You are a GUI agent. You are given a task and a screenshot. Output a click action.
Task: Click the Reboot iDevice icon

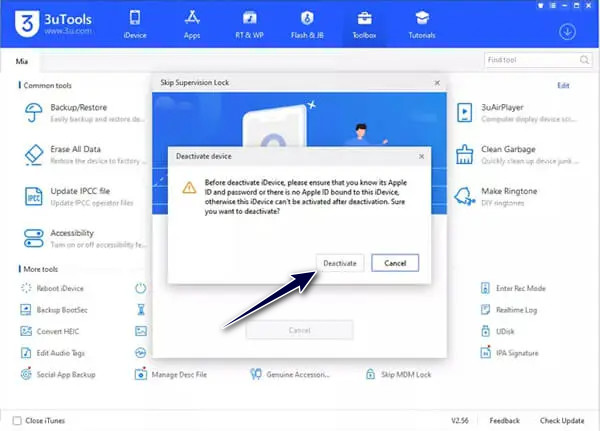pos(26,288)
